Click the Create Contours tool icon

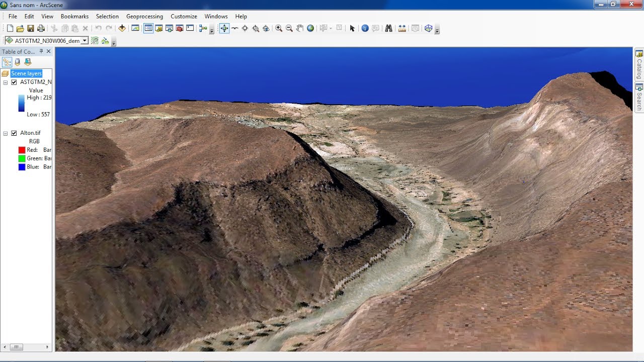[95, 40]
